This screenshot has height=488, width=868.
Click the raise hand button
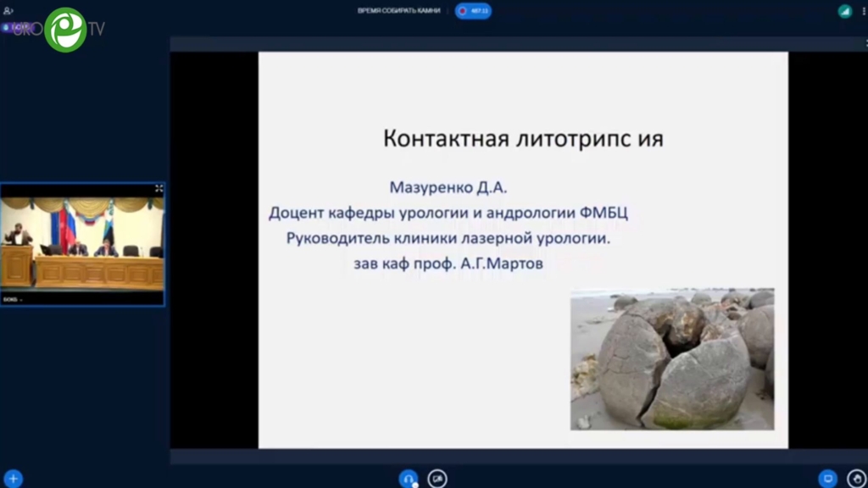(856, 479)
